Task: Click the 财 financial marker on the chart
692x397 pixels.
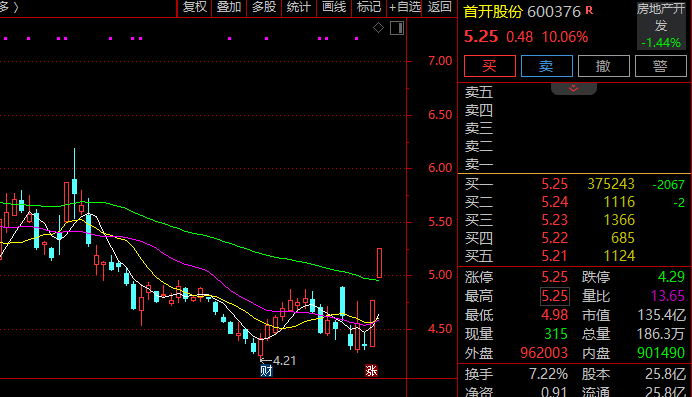Action: pos(266,371)
